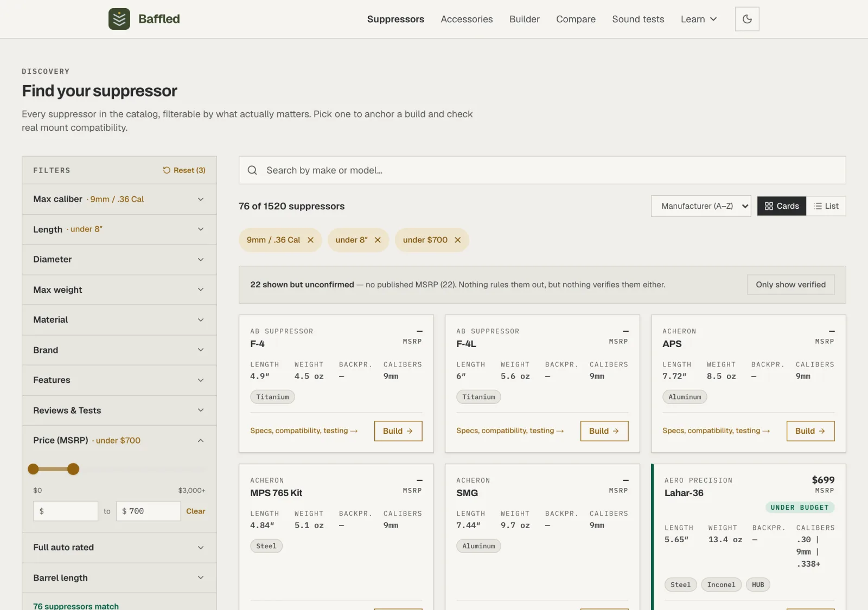This screenshot has height=610, width=868.
Task: Expand the Max caliber filter
Action: click(119, 199)
